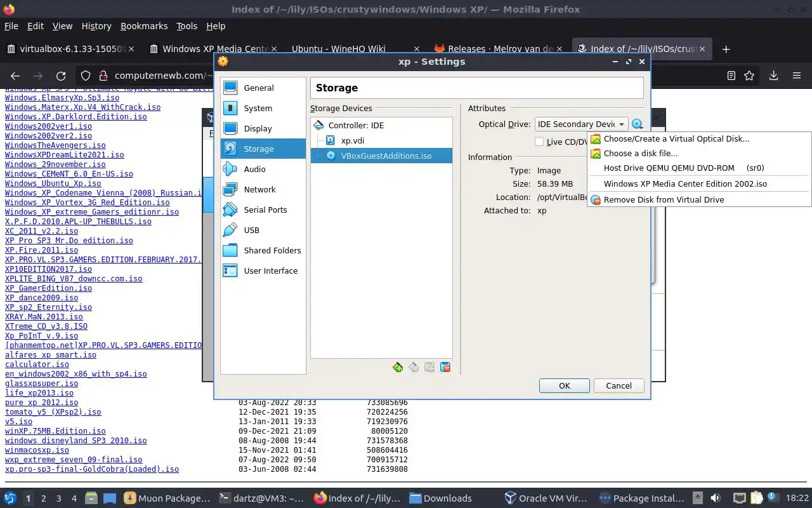Switch to the Ubuntu - WineHQ Wiki tab
Screen dimensions: 812x508
[354, 49]
